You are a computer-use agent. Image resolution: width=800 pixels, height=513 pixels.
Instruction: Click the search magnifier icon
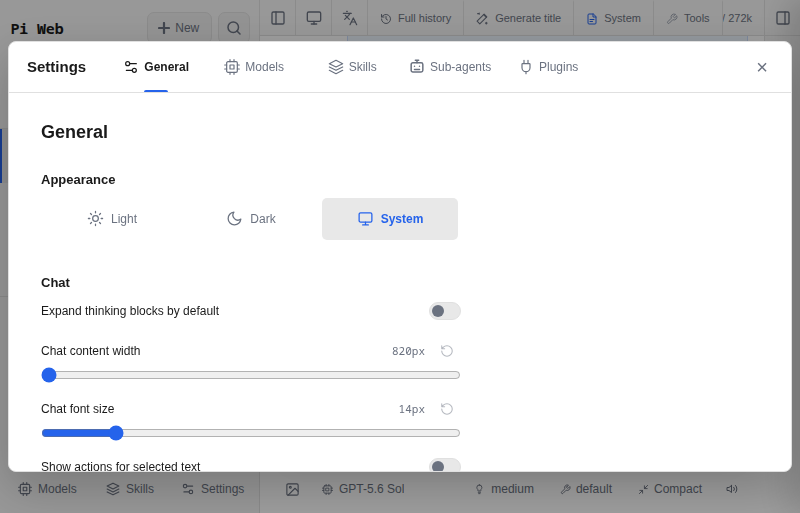point(234,28)
